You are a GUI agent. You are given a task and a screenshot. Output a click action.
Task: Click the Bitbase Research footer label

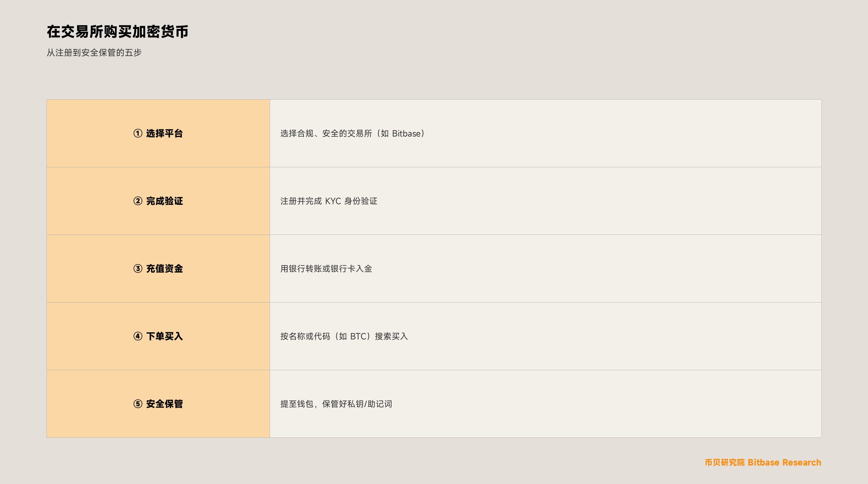pyautogui.click(x=784, y=462)
